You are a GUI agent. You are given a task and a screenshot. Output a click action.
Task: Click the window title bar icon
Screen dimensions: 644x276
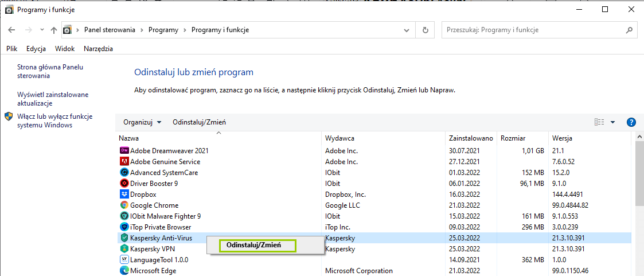tap(9, 9)
